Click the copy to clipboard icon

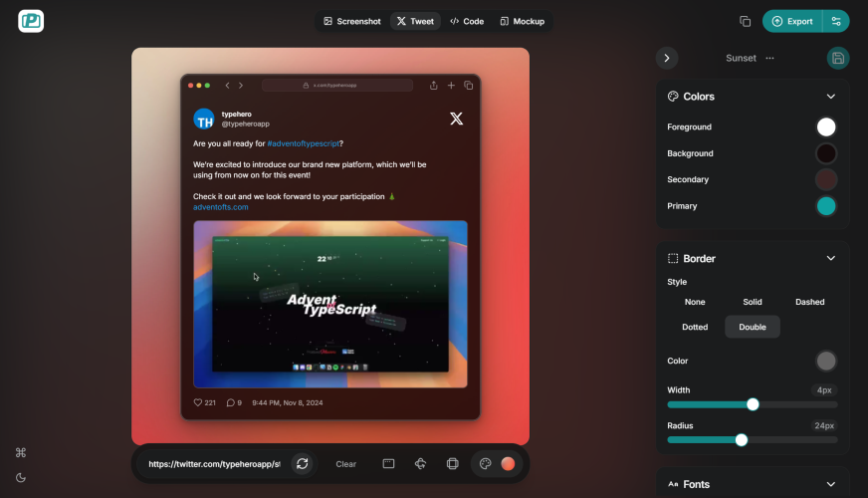tap(746, 21)
